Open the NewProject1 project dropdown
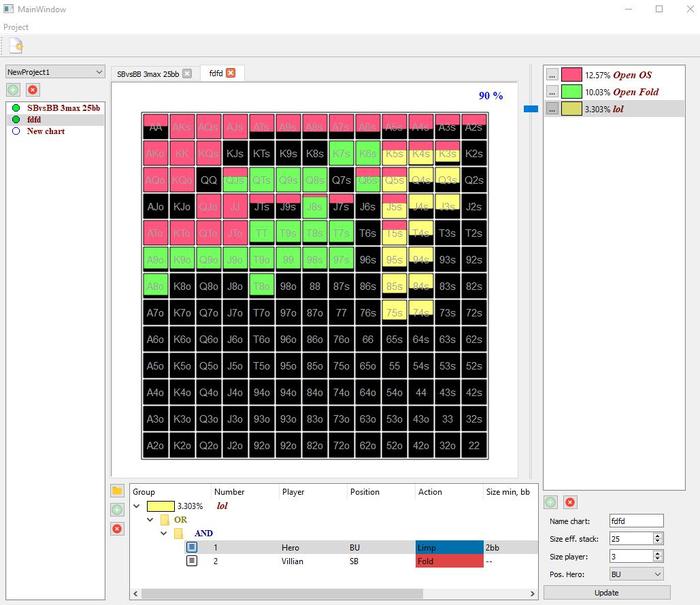 [55, 72]
